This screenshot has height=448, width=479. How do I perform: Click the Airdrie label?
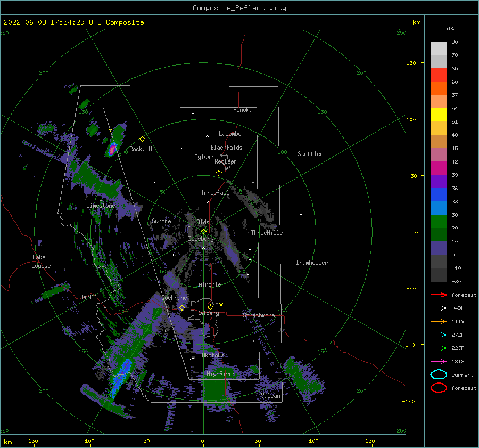(x=210, y=284)
